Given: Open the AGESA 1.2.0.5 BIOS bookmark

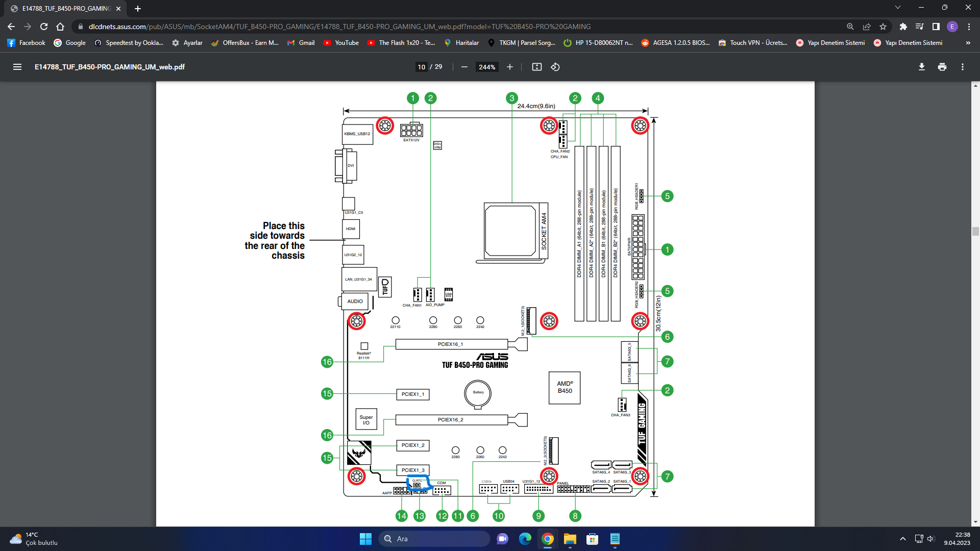Looking at the screenshot, I should 676,43.
